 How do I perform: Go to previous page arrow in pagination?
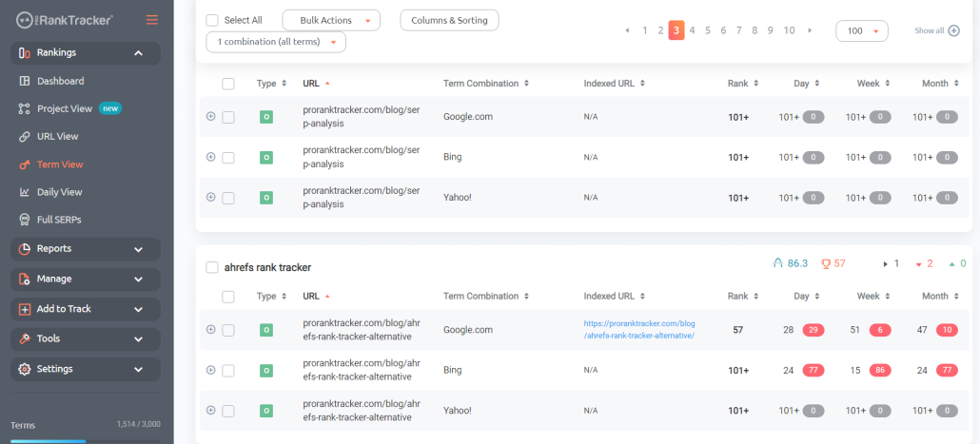click(628, 30)
